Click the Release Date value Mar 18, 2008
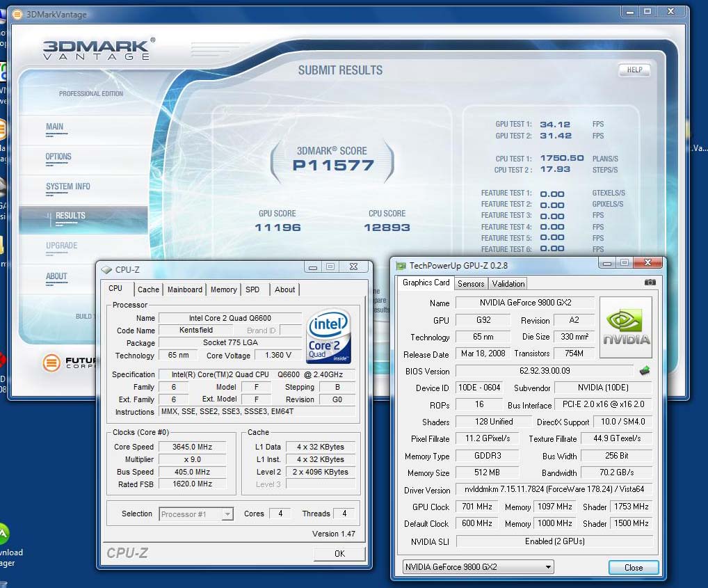Screen dimensions: 708x588 (483, 353)
